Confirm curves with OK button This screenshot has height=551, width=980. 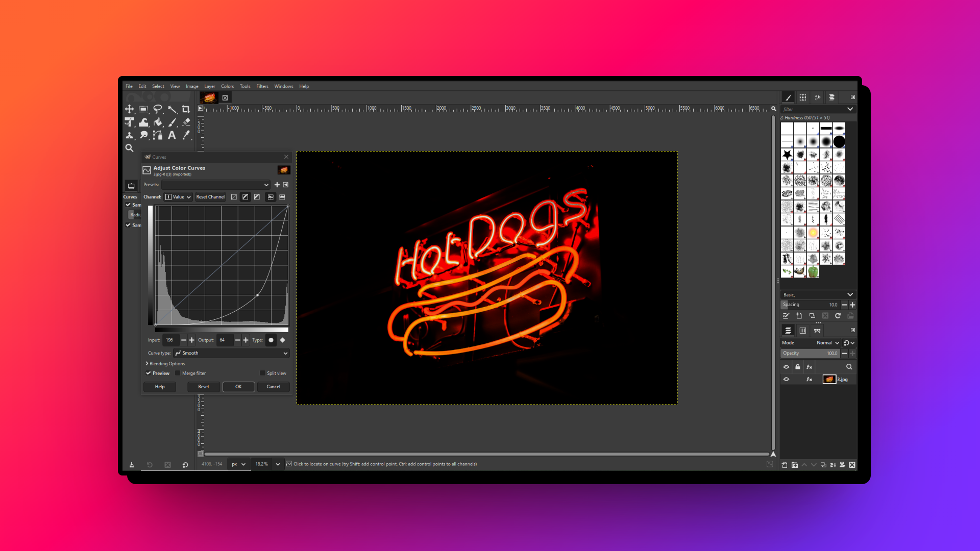[238, 387]
